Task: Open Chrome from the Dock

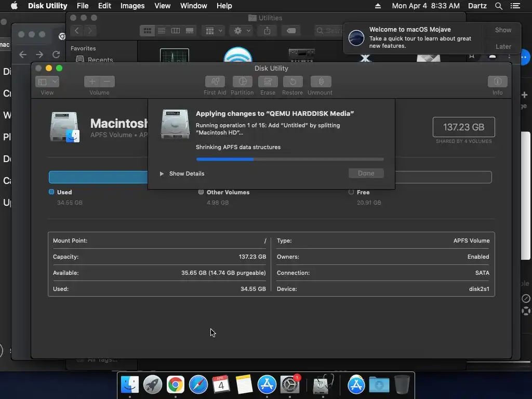Action: 176,385
